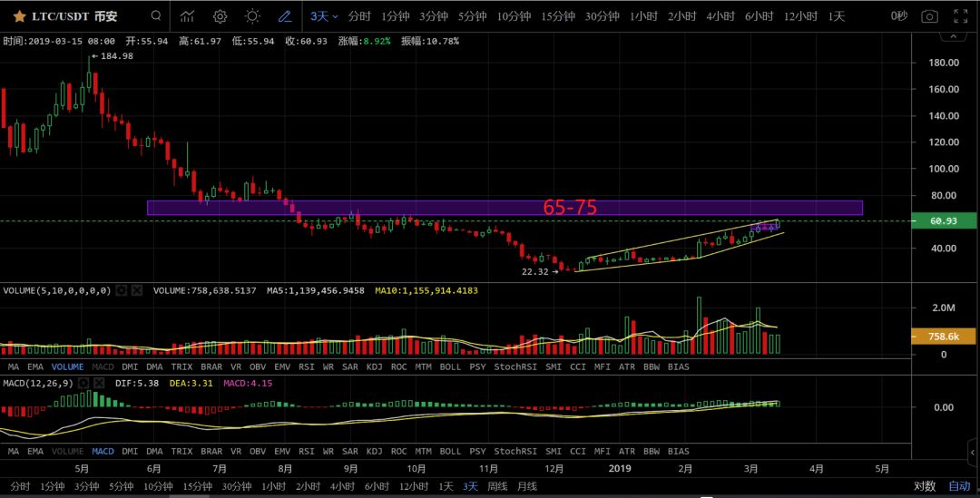Take a chart screenshot with camera icon
This screenshot has height=498, width=980.
pyautogui.click(x=929, y=16)
